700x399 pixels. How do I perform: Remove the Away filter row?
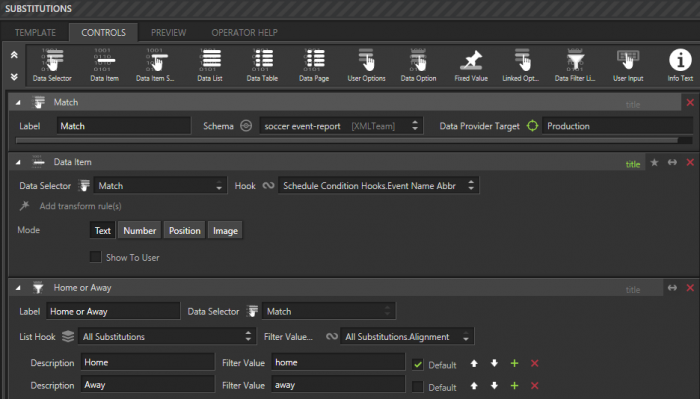pos(534,386)
